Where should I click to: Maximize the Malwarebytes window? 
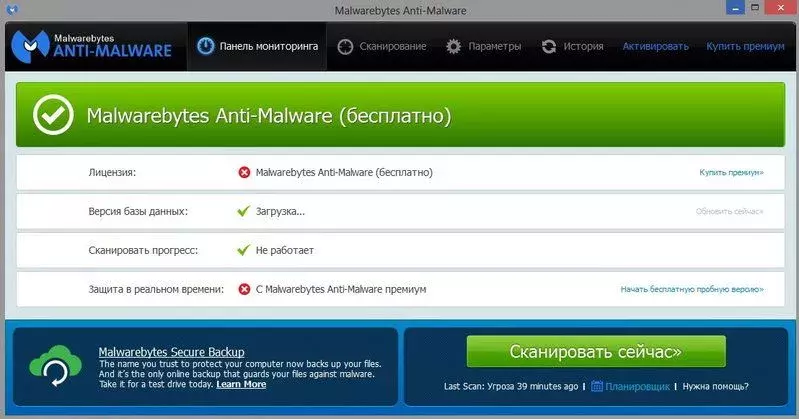[755, 8]
